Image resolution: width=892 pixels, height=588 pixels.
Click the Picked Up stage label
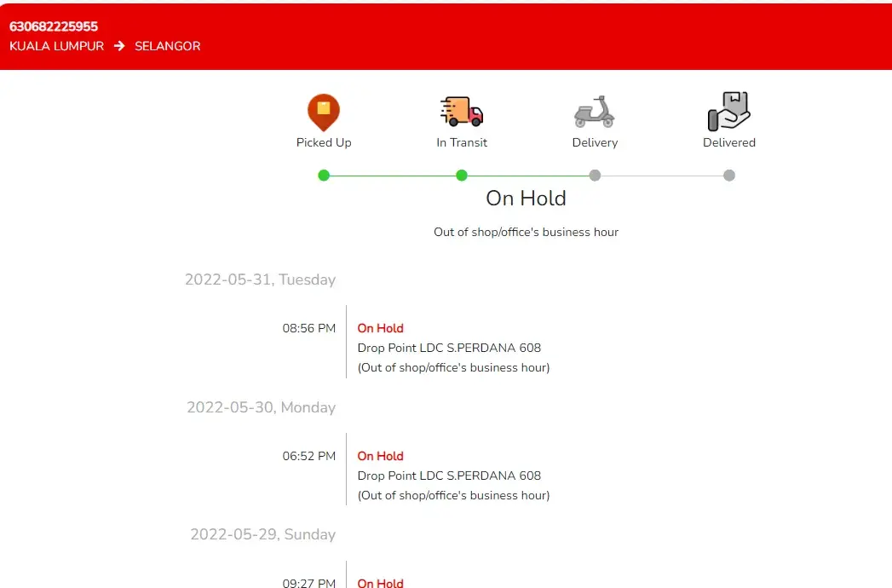tap(324, 143)
